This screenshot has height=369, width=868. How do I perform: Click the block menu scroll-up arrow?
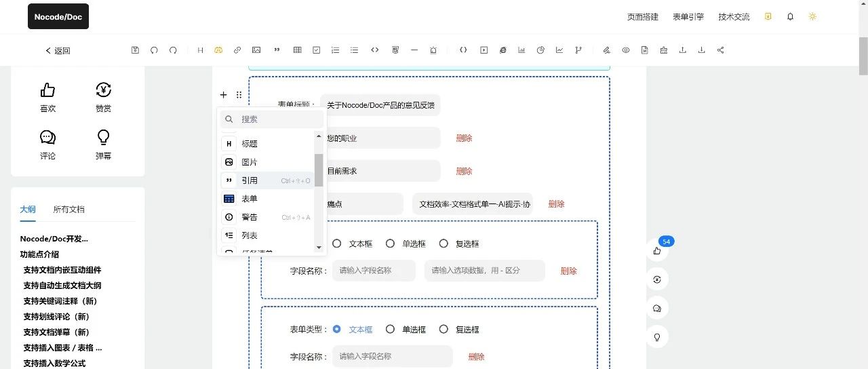319,136
